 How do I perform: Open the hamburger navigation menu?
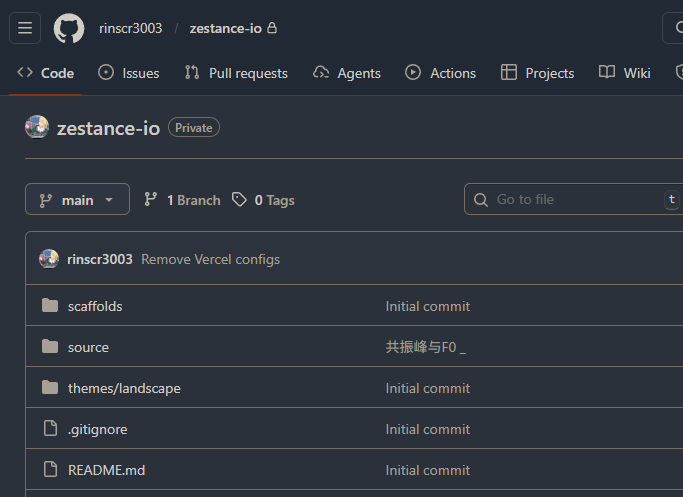pos(25,28)
